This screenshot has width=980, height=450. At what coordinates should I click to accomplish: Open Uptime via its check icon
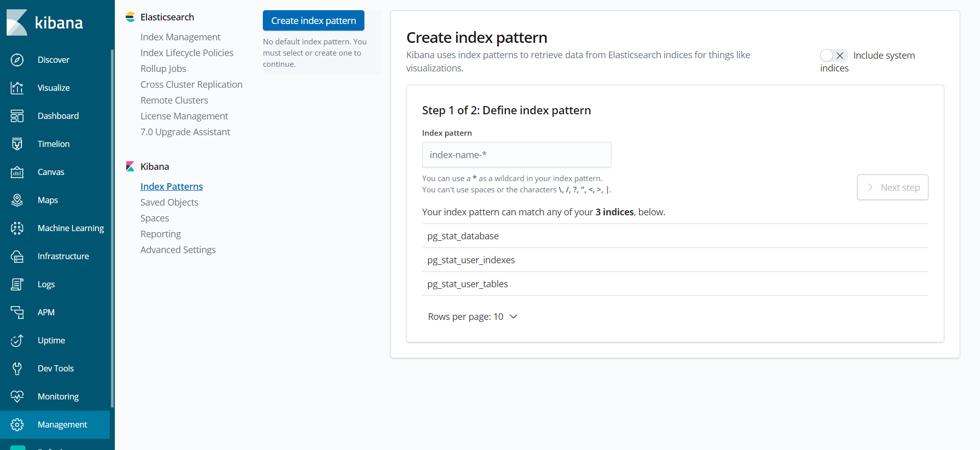[x=17, y=340]
